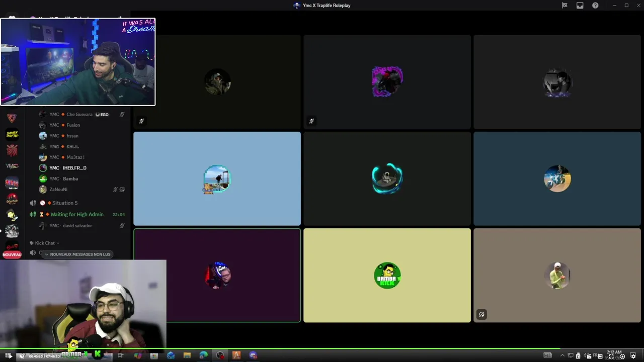644x362 pixels.
Task: Open the orange A app in taskbar
Action: tap(236, 356)
